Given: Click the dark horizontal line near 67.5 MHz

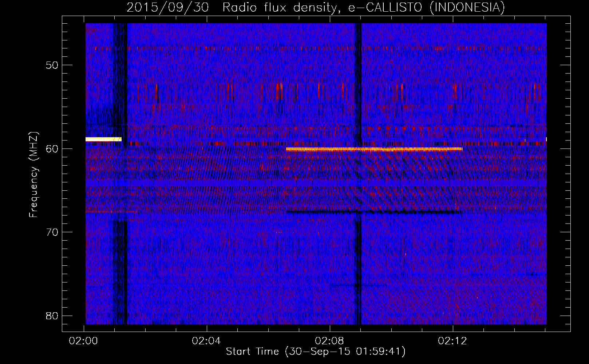Looking at the screenshot, I should [374, 212].
